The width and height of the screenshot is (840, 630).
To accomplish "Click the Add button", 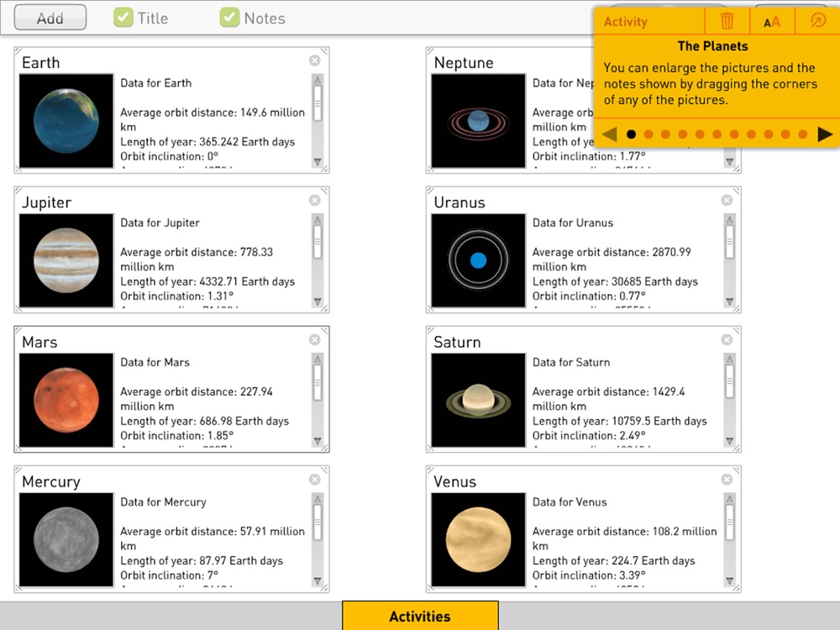I will point(50,18).
